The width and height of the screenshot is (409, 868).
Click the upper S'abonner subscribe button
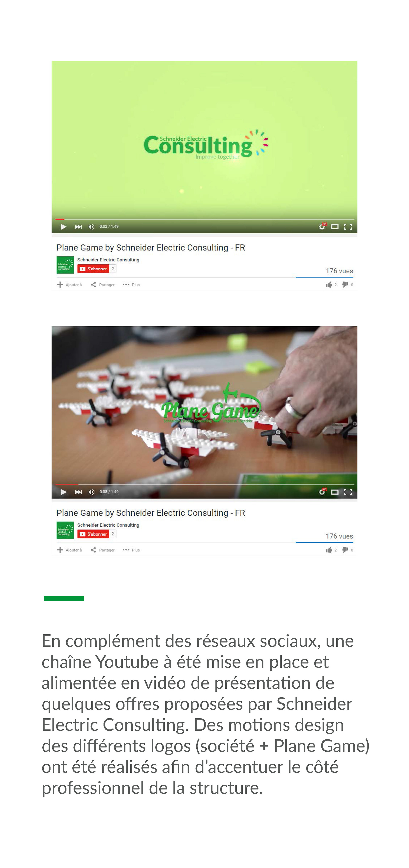(93, 269)
